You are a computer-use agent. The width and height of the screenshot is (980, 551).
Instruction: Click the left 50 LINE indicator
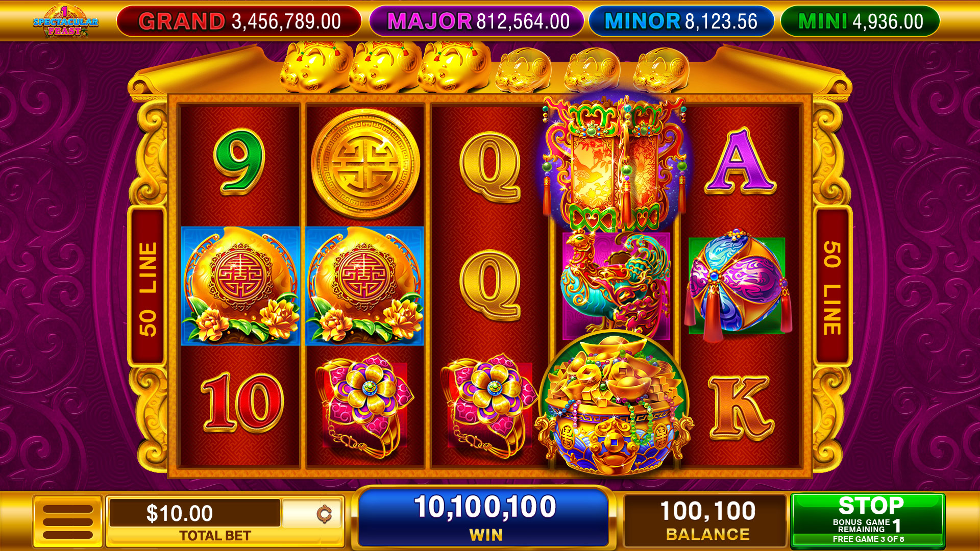click(x=148, y=287)
